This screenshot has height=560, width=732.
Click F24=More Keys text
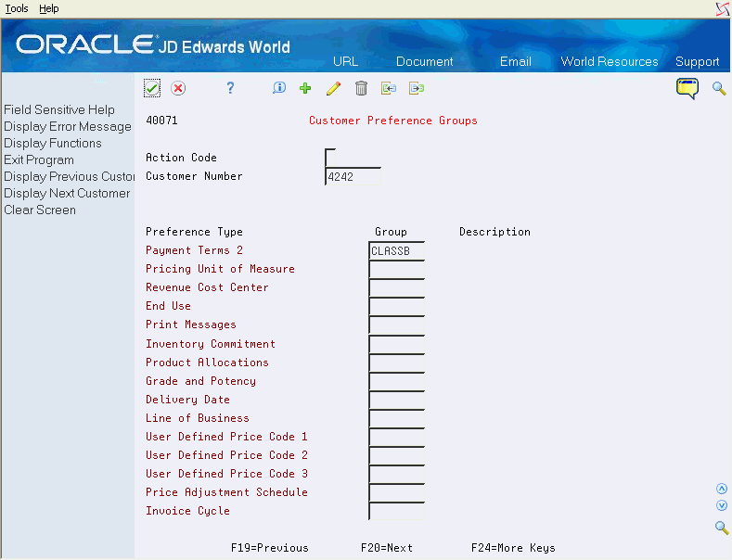[513, 548]
